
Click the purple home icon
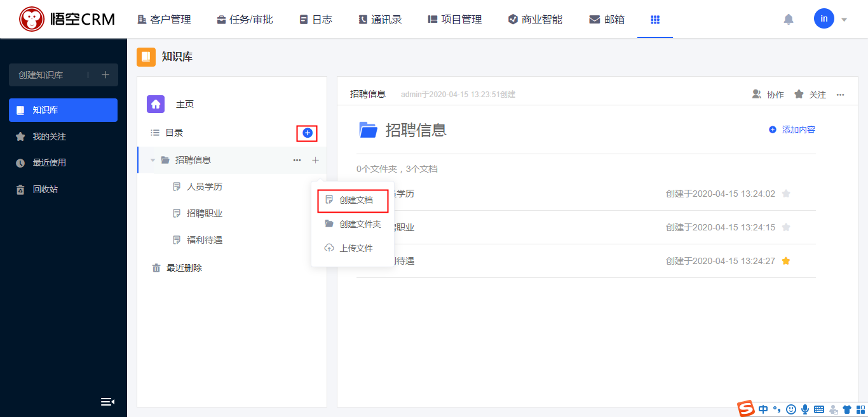pyautogui.click(x=156, y=104)
